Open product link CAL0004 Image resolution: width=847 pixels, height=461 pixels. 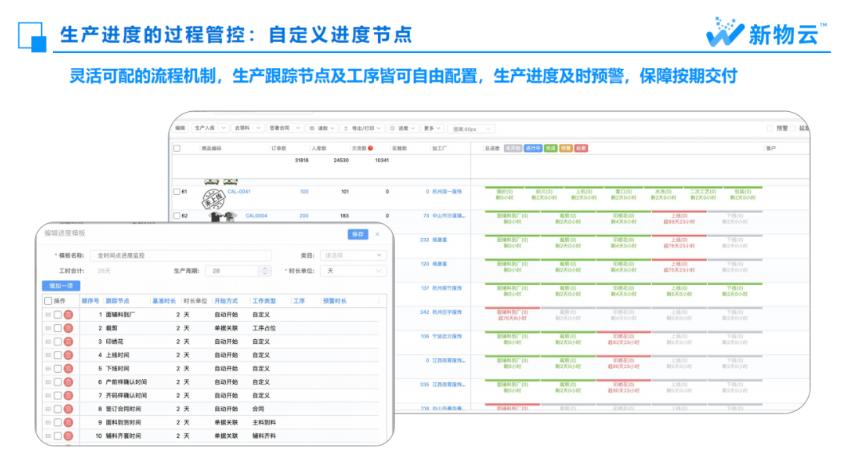257,216
